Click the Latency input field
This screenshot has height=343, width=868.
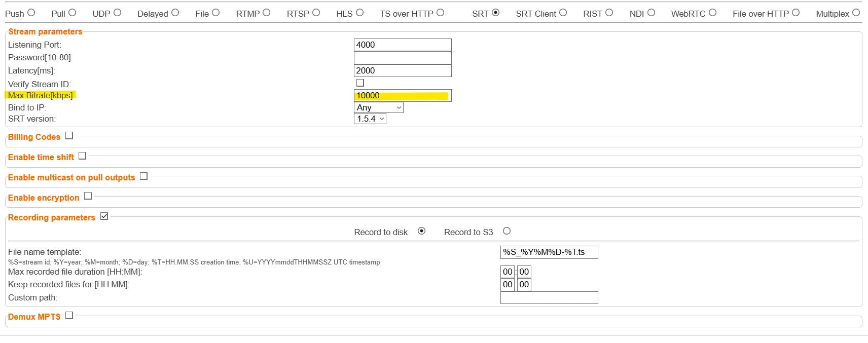tap(403, 70)
